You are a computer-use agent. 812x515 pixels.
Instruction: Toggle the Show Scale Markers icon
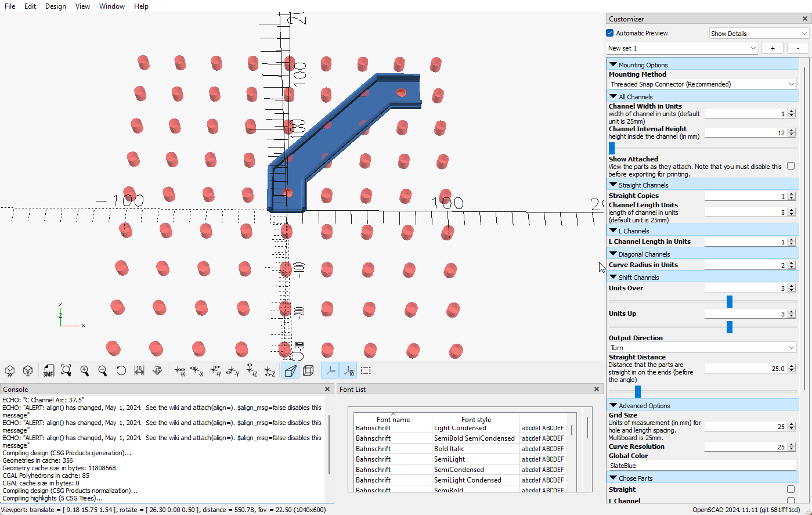[x=348, y=370]
